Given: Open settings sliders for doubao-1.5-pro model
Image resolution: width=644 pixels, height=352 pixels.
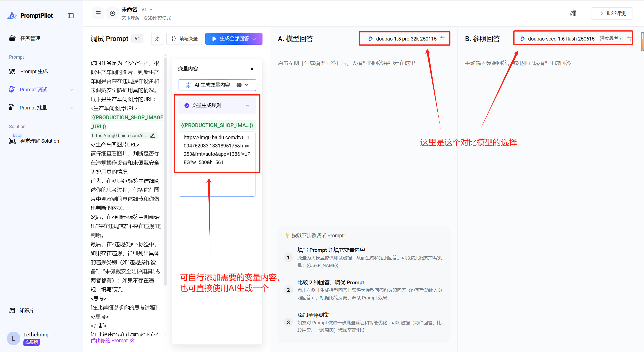Looking at the screenshot, I should 442,39.
